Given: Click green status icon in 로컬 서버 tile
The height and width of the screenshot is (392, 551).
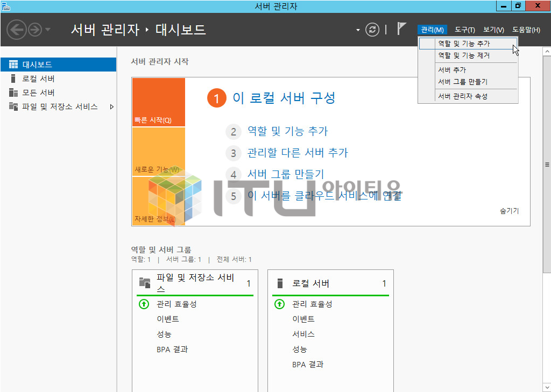Looking at the screenshot, I should pyautogui.click(x=279, y=304).
